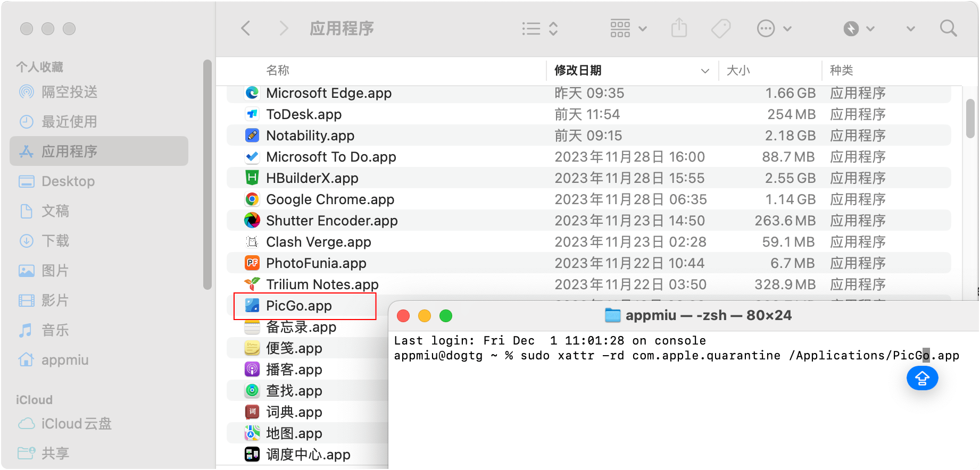Open the list view options switcher
Viewport: 980px width, 470px height.
click(x=539, y=28)
